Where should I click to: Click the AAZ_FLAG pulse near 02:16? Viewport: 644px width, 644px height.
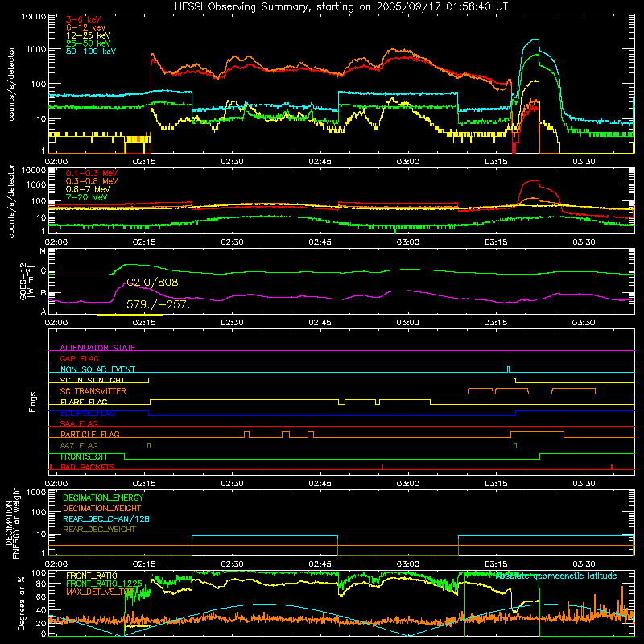pos(149,445)
